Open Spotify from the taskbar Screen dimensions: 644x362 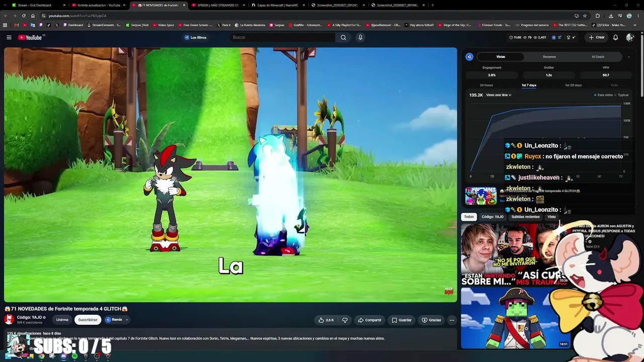click(x=74, y=356)
